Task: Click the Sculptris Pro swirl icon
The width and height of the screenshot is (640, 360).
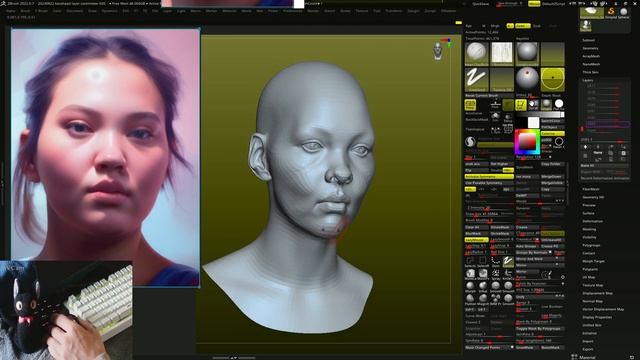Action: [470, 142]
